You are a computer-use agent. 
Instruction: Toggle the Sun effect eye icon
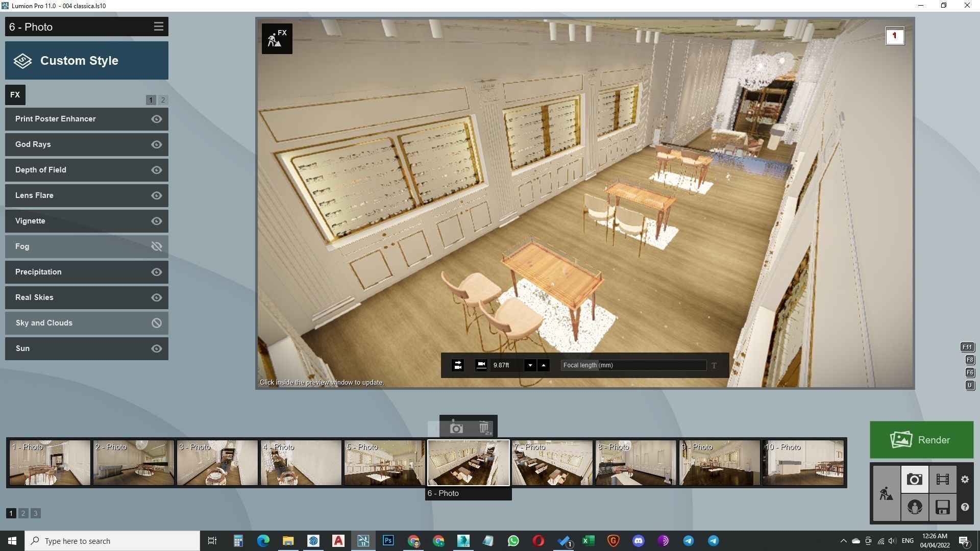tap(157, 348)
